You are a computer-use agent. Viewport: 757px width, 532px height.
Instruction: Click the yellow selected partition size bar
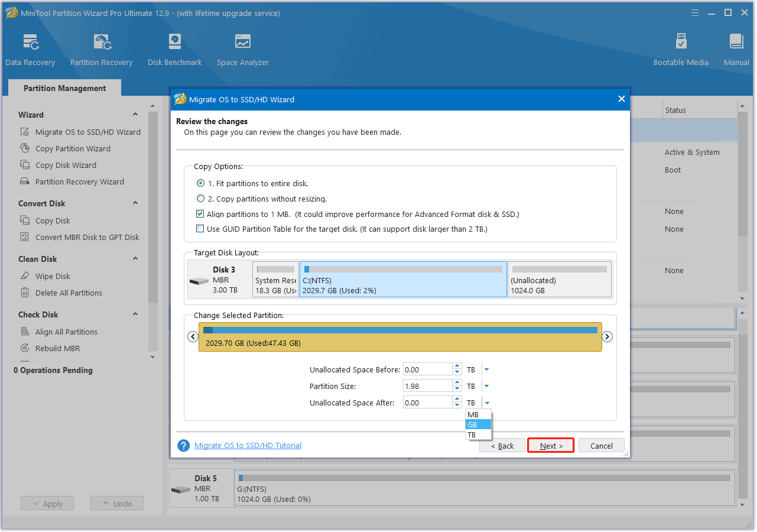[400, 337]
